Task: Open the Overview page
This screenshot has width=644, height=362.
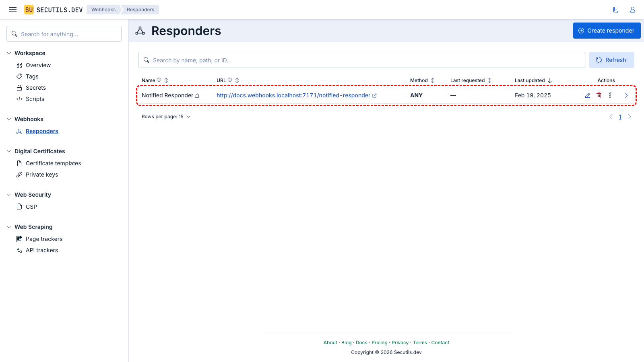Action: click(x=38, y=65)
